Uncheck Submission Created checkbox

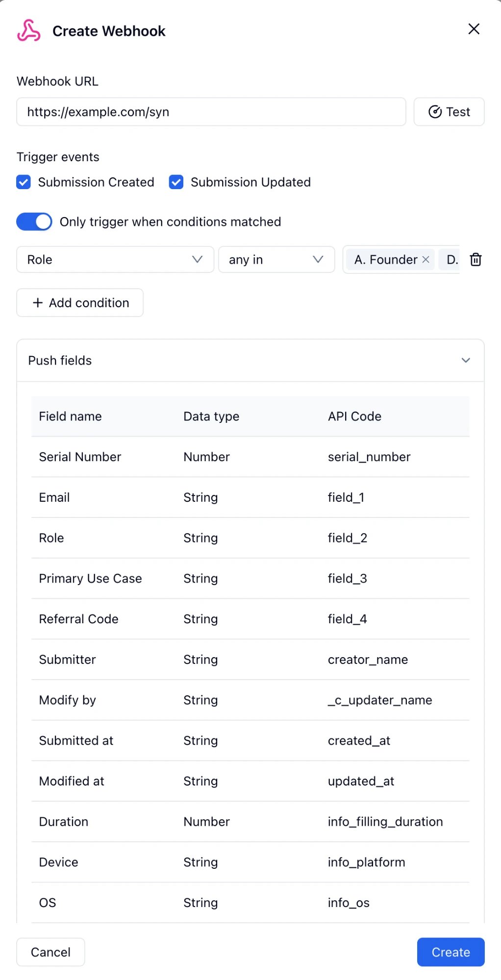point(24,182)
